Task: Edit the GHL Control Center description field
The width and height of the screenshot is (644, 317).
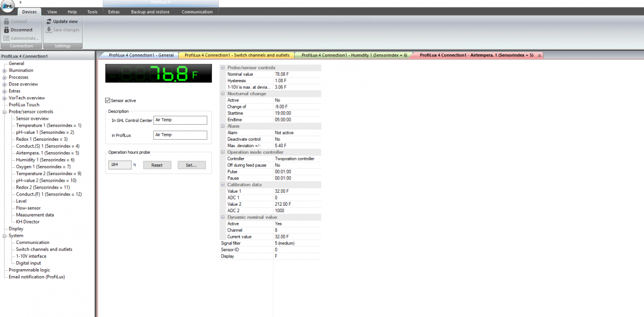Action: point(180,120)
